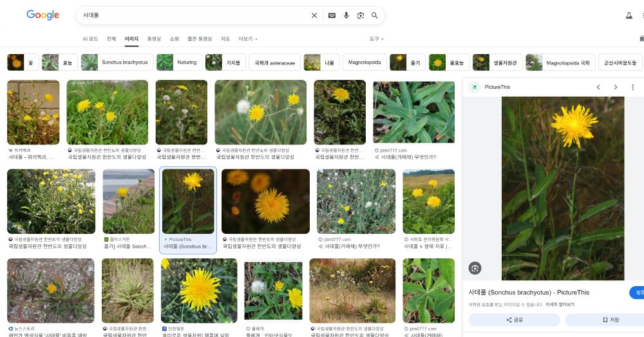Viewport: 644px width, 337px height.
Task: Filter by the Naturing chip
Action: [x=179, y=63]
